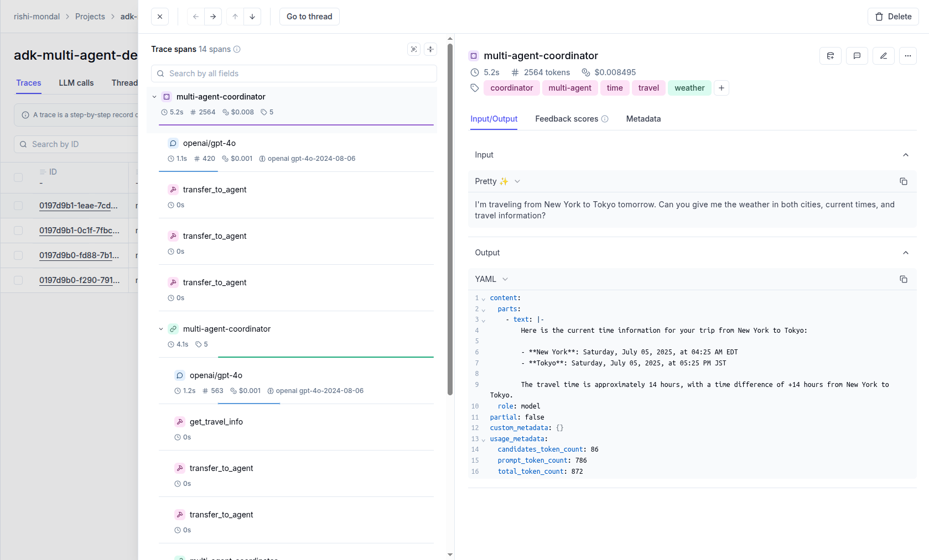Open the Projects breadcrumb link
The image size is (929, 560).
pyautogui.click(x=90, y=17)
